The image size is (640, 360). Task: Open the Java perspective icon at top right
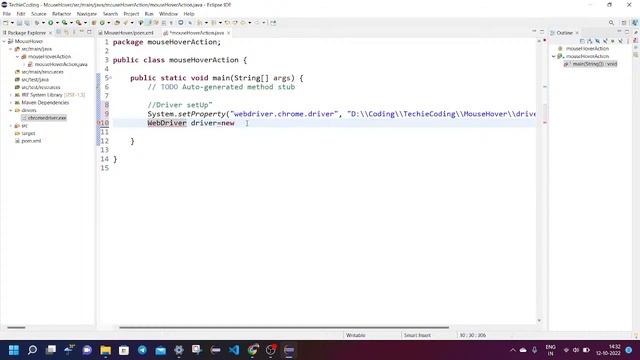pos(635,23)
